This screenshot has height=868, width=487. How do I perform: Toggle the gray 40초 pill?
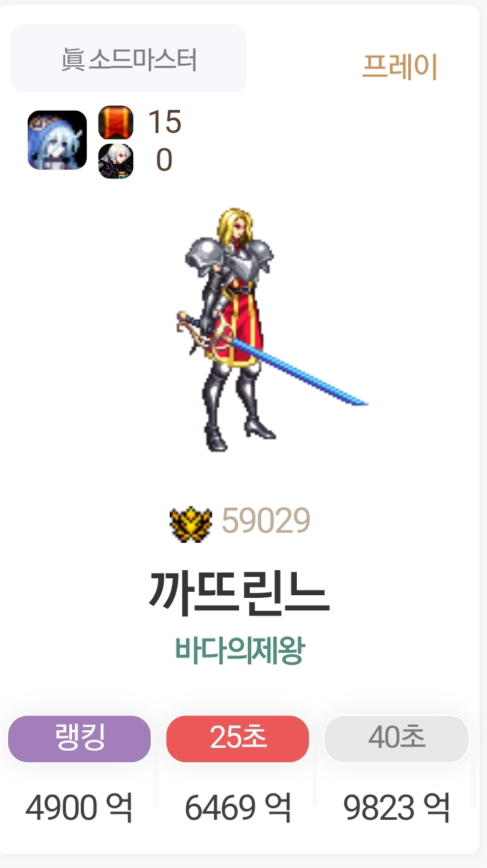397,738
